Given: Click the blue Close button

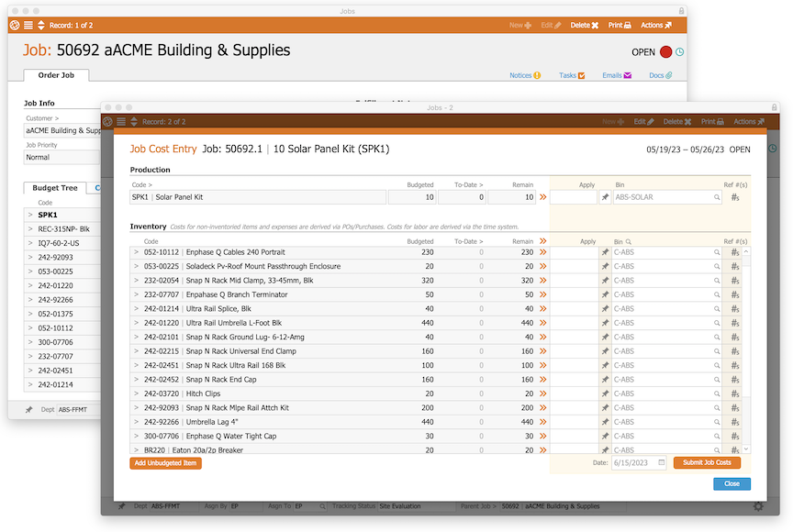Looking at the screenshot, I should (732, 483).
